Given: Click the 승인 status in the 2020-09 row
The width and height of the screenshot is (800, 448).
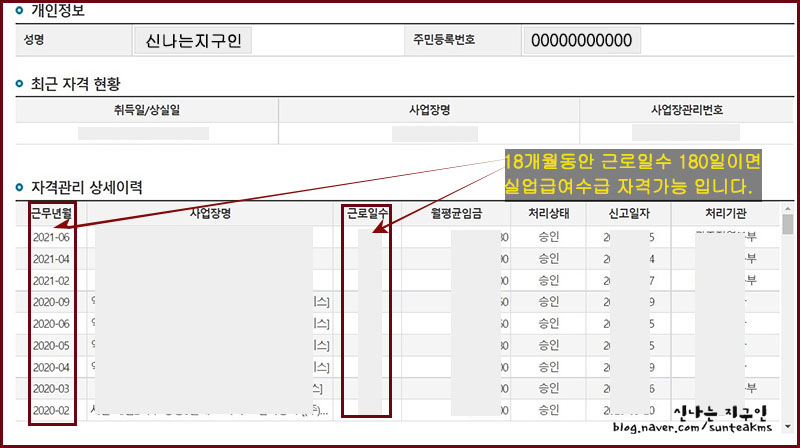Looking at the screenshot, I should [x=548, y=302].
